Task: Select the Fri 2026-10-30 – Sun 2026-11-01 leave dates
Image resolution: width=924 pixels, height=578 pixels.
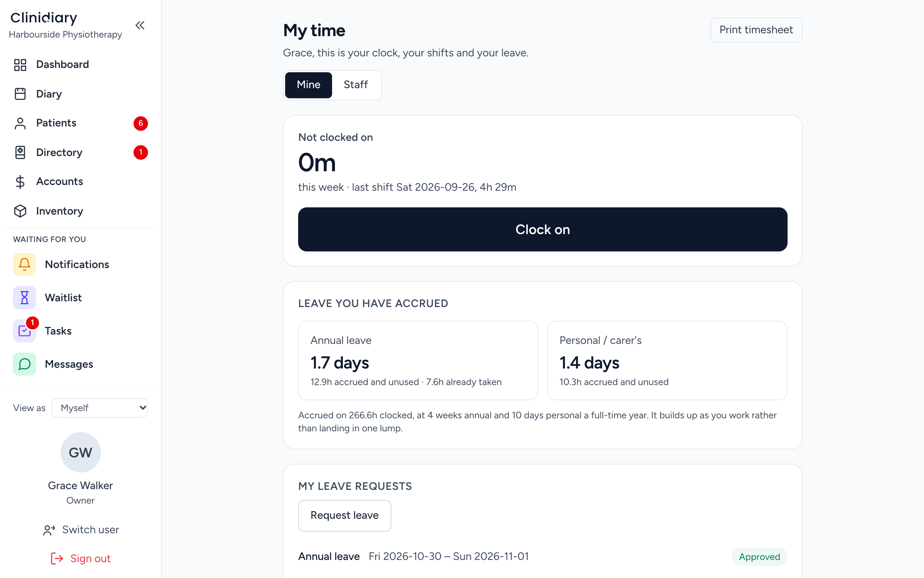Action: click(x=449, y=556)
